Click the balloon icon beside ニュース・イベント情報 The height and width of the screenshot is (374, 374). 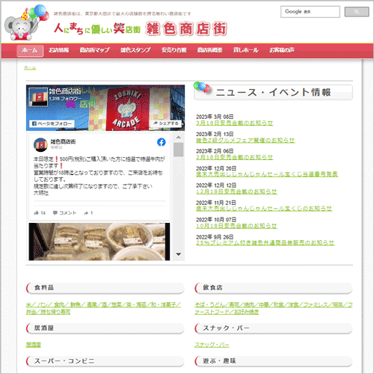202,87
